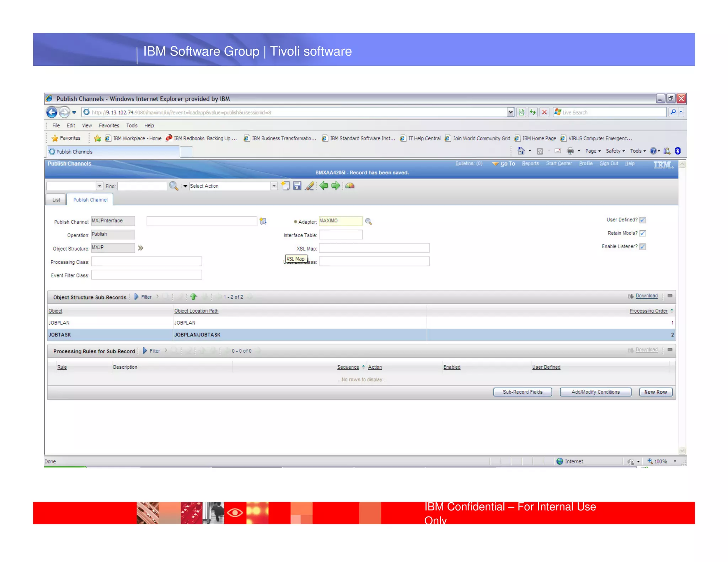Click the Live Search magnifier button

pos(673,112)
